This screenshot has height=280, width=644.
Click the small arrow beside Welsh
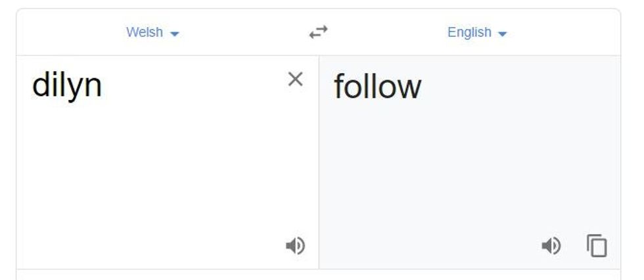[x=175, y=34]
